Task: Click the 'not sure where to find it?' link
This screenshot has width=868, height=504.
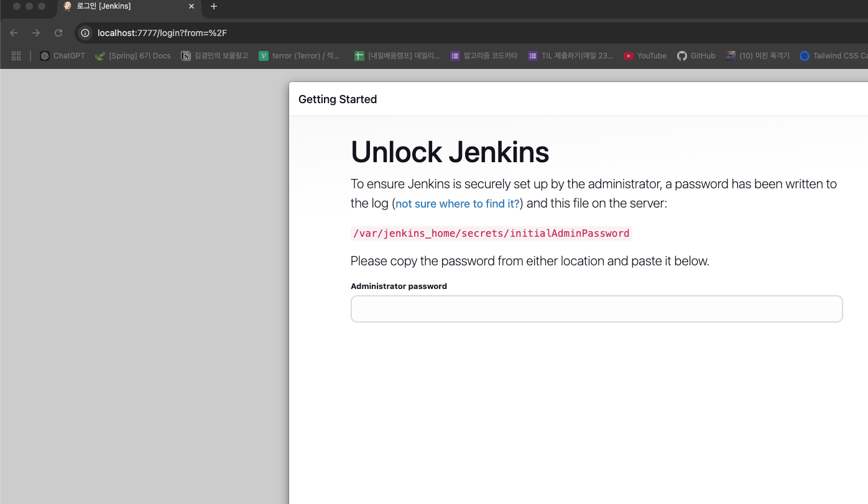Action: (457, 203)
